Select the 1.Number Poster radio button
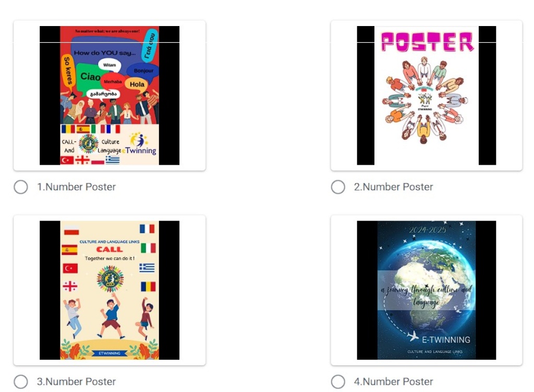Image resolution: width=534 pixels, height=392 pixels. [x=21, y=187]
